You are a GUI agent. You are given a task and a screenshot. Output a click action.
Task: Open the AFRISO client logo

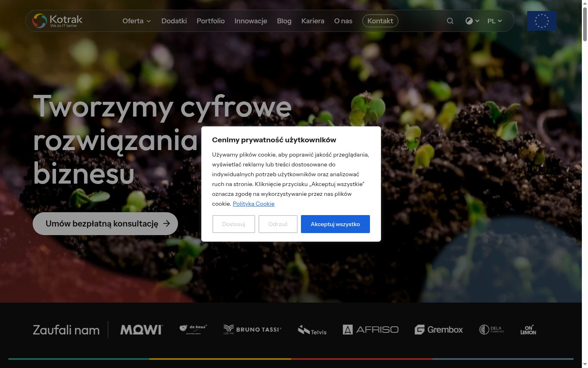tap(371, 330)
